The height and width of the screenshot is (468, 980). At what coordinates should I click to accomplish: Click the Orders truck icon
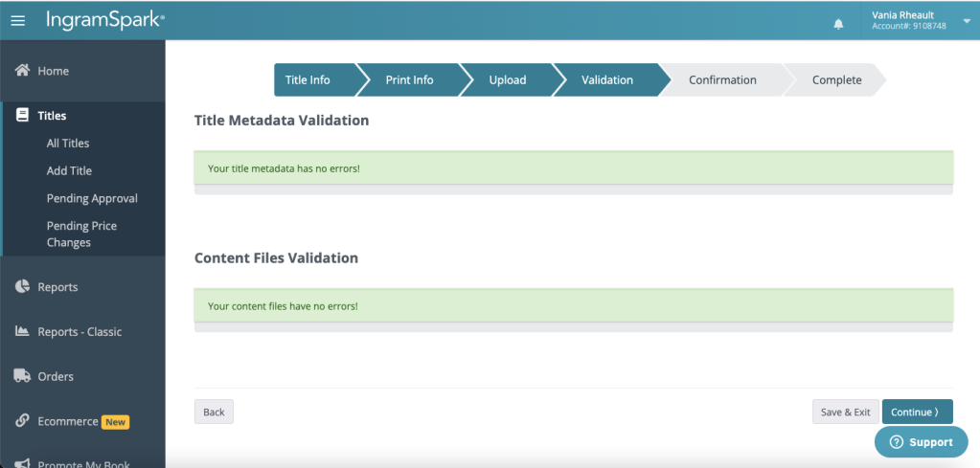22,376
